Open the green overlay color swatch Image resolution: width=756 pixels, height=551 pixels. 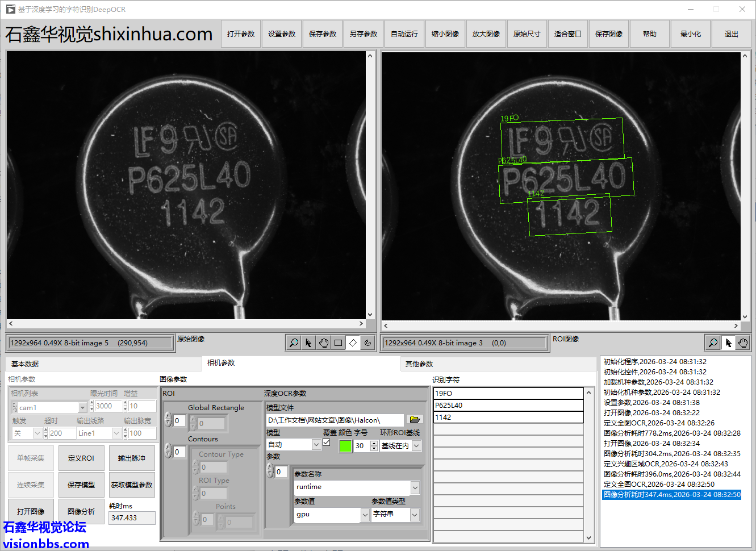tap(345, 446)
